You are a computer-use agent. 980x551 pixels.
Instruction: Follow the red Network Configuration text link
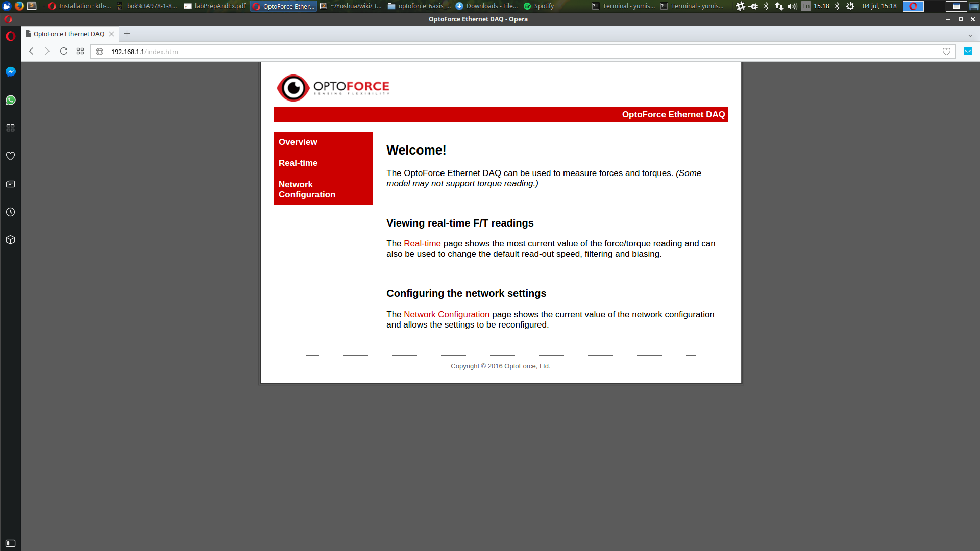coord(446,315)
